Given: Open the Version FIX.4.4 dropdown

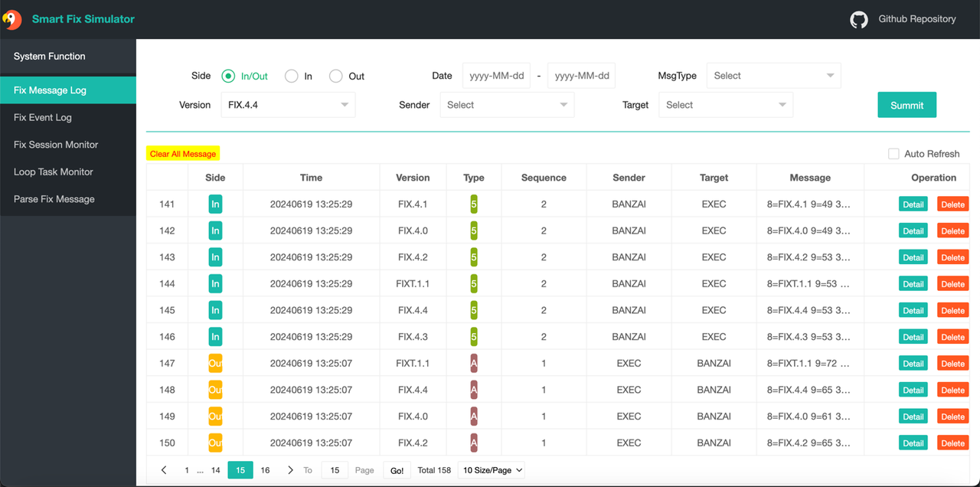Looking at the screenshot, I should [x=288, y=105].
